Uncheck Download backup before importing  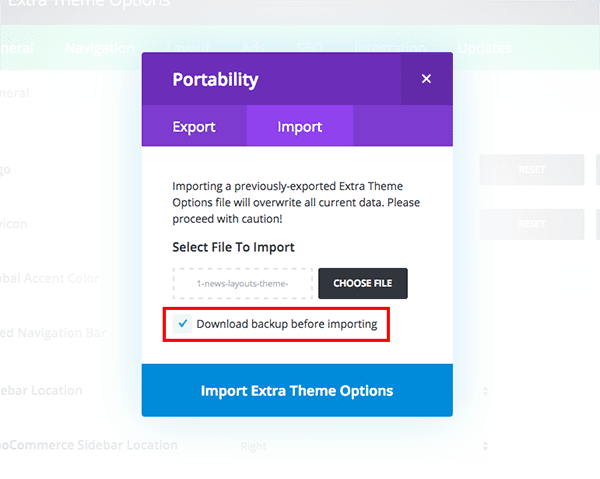tap(182, 324)
